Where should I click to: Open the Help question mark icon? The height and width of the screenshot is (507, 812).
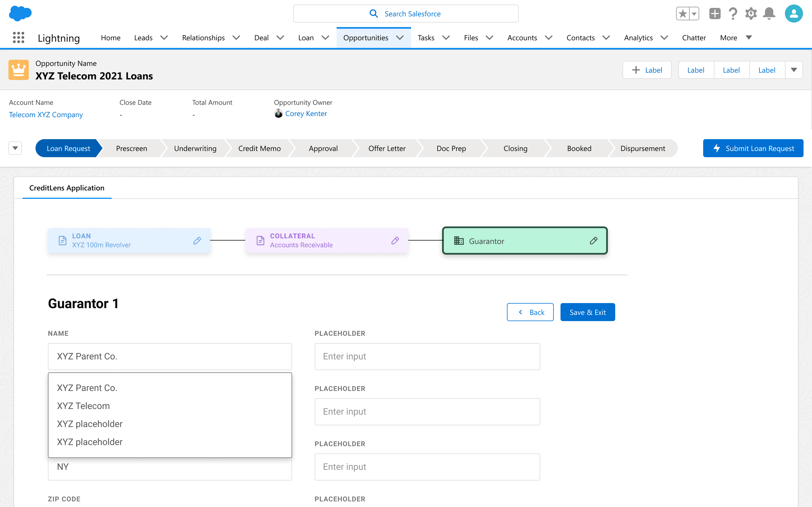733,14
